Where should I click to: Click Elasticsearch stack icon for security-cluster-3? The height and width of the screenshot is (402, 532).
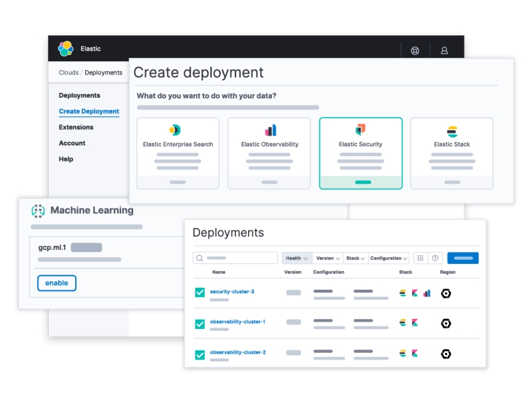[403, 293]
